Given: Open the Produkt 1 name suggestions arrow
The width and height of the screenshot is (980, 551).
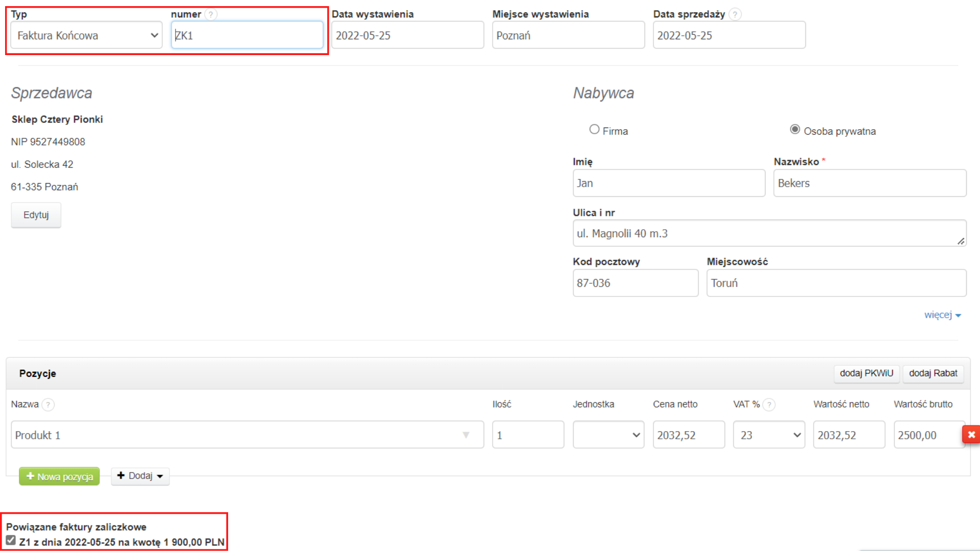Looking at the screenshot, I should 465,435.
